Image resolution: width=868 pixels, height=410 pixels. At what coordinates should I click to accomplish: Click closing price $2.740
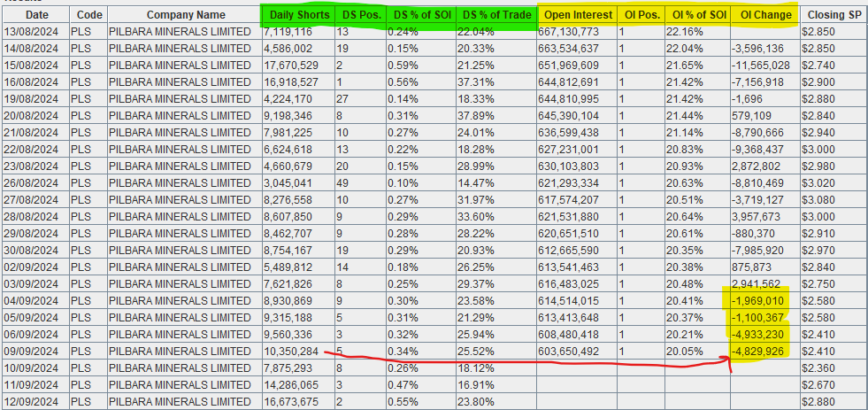click(x=818, y=66)
